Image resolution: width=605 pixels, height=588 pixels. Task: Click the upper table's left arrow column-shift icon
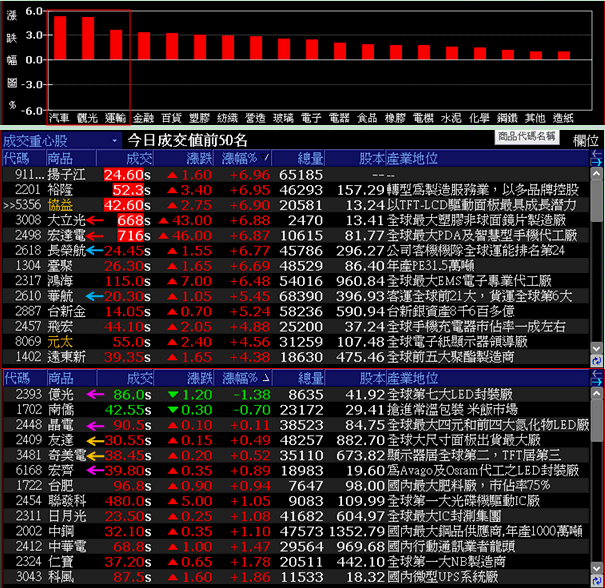597,154
